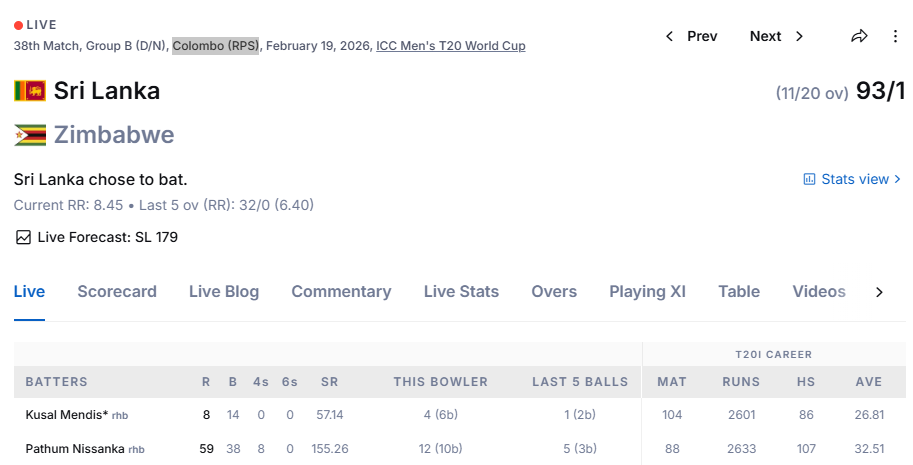
Task: Click the Stats view bar-chart icon
Action: pyautogui.click(x=809, y=179)
